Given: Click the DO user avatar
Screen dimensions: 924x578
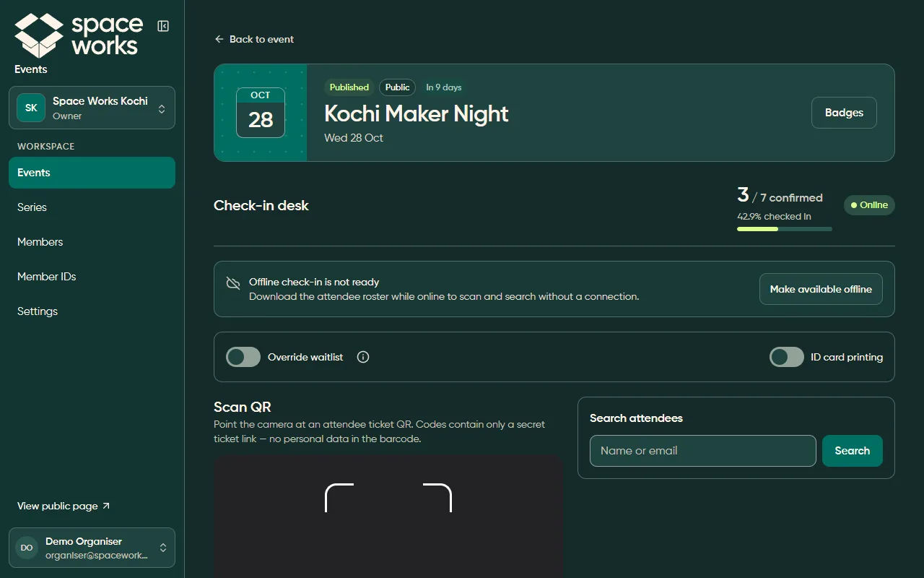Looking at the screenshot, I should coord(27,548).
